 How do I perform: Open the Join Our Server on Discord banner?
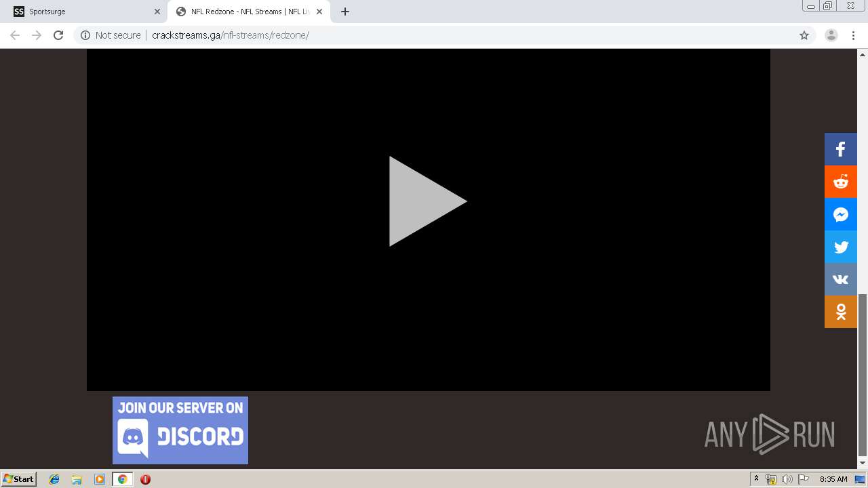pos(180,430)
